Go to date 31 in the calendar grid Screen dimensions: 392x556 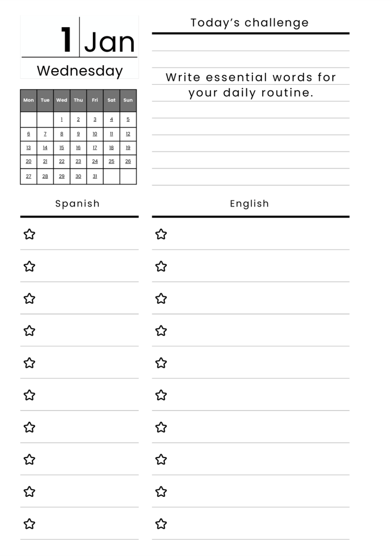click(x=95, y=176)
